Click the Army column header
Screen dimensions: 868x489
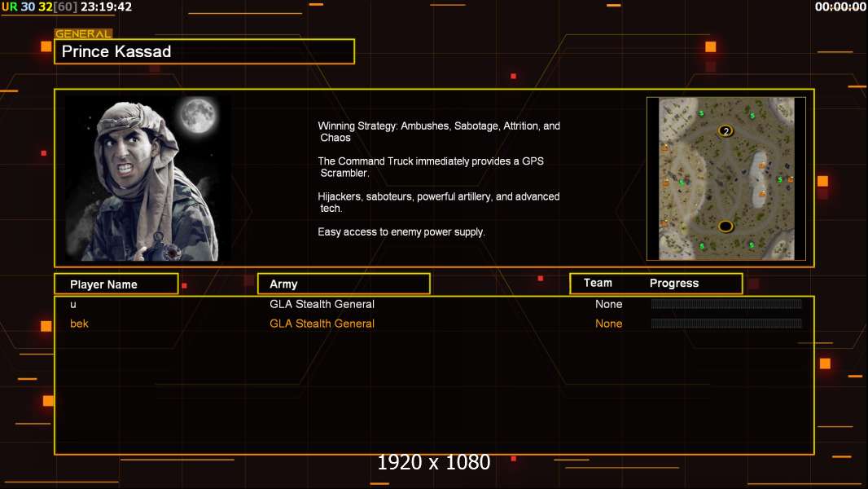point(344,284)
